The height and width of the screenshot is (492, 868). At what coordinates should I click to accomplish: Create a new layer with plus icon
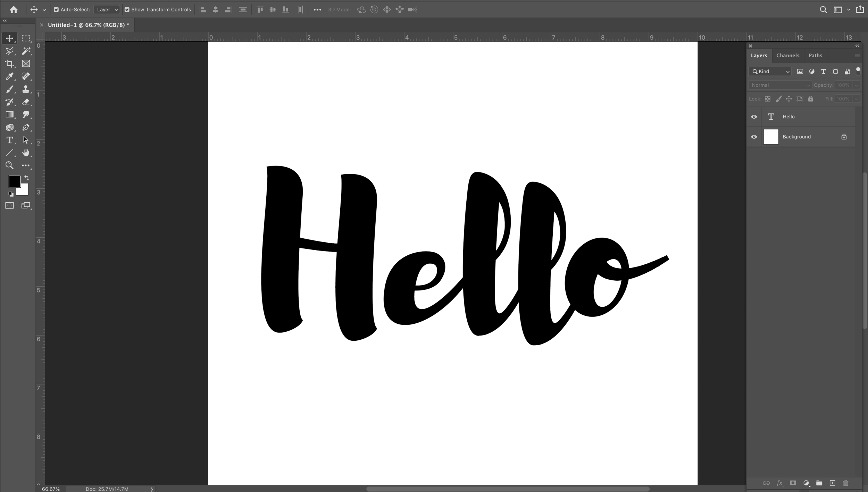[832, 483]
